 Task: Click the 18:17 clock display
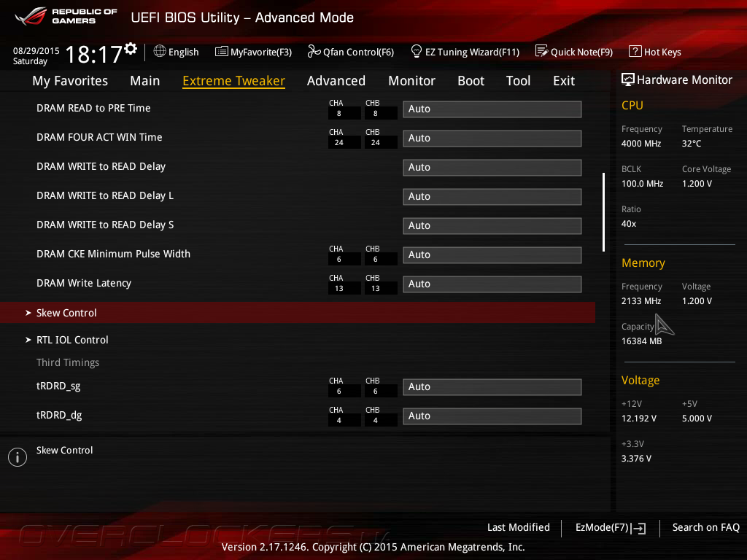pos(93,54)
